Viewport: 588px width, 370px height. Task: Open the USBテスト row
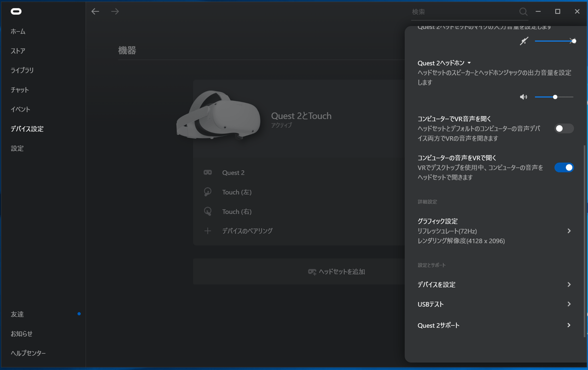tap(495, 304)
